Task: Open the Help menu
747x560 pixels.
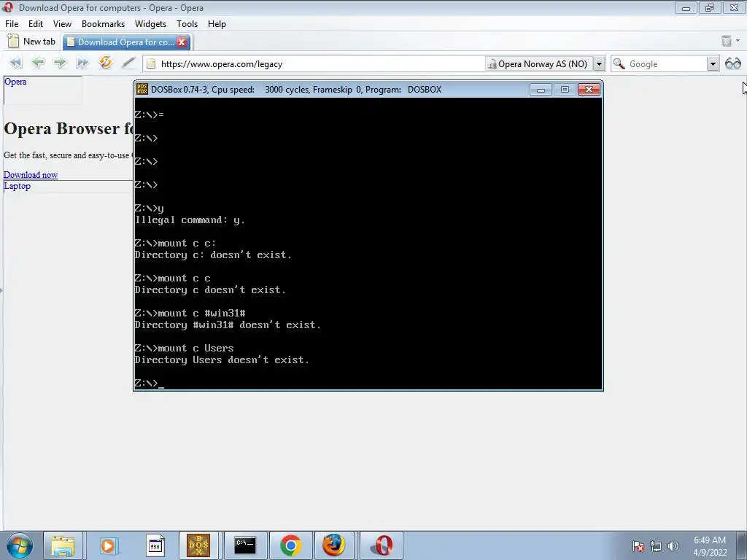Action: coord(217,24)
